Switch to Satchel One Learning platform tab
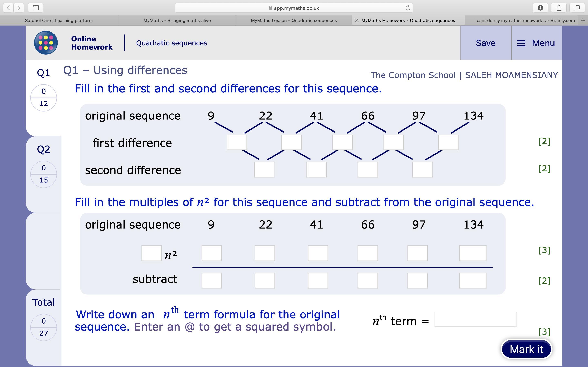 (x=59, y=21)
